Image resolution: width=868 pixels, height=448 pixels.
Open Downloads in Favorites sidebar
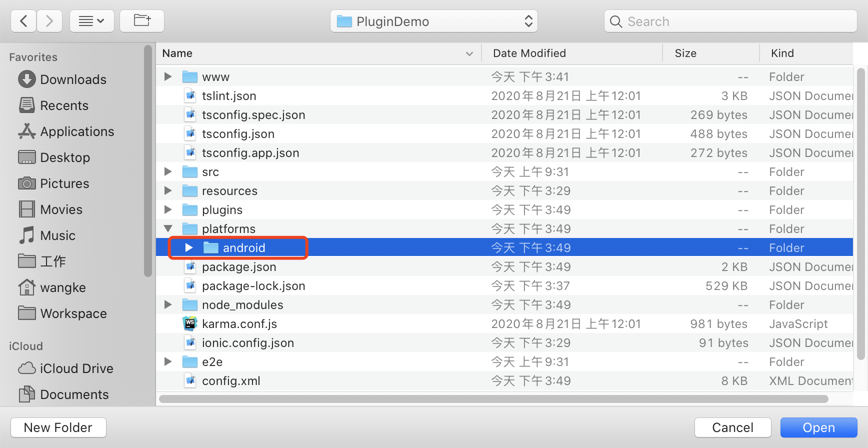click(72, 79)
